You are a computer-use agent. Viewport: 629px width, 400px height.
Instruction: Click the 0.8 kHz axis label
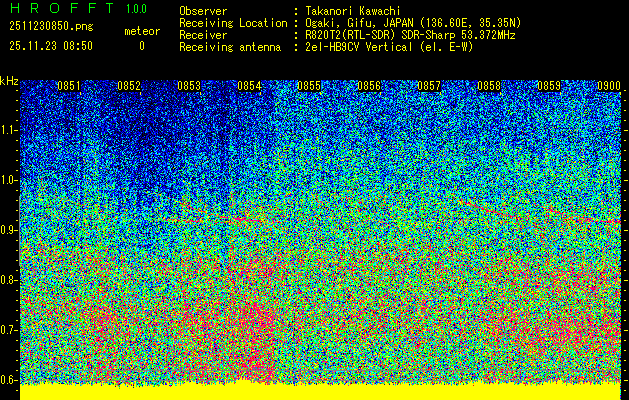(x=9, y=280)
